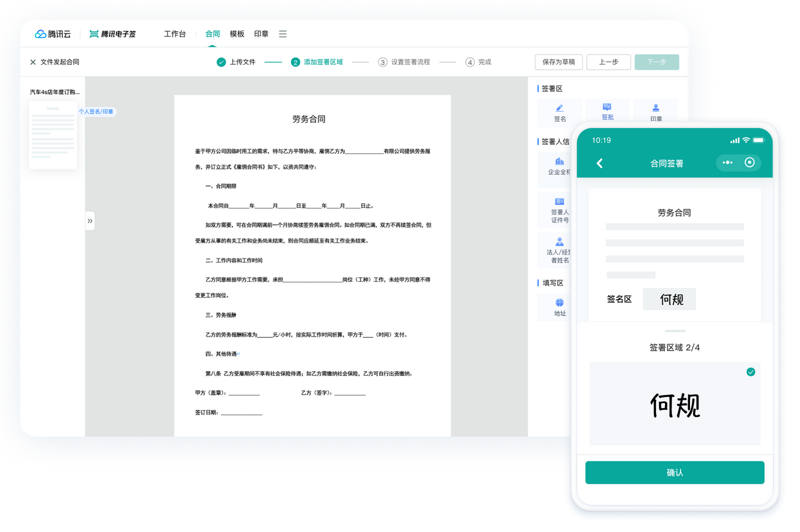Click the 填写区 section heading
The width and height of the screenshot is (800, 532).
[x=552, y=283]
